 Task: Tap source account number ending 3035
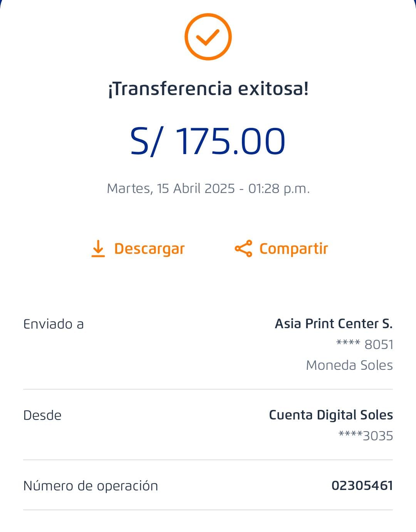point(366,436)
